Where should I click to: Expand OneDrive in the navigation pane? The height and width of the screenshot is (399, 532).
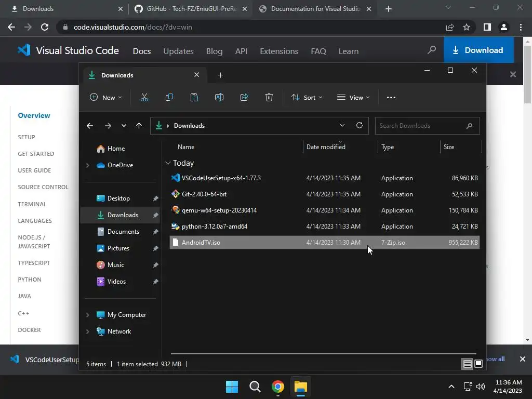87,165
